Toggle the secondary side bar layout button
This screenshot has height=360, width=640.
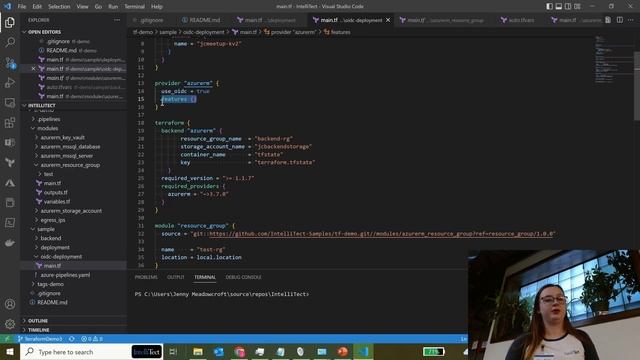click(568, 7)
